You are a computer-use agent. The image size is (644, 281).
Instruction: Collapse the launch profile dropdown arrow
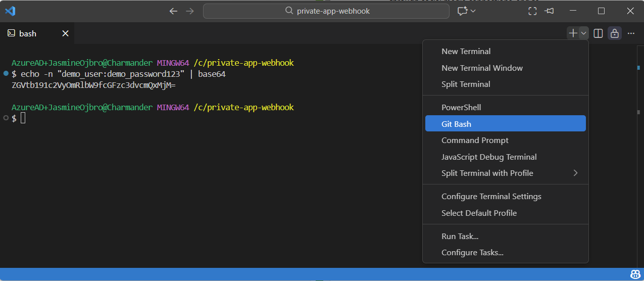(x=584, y=33)
